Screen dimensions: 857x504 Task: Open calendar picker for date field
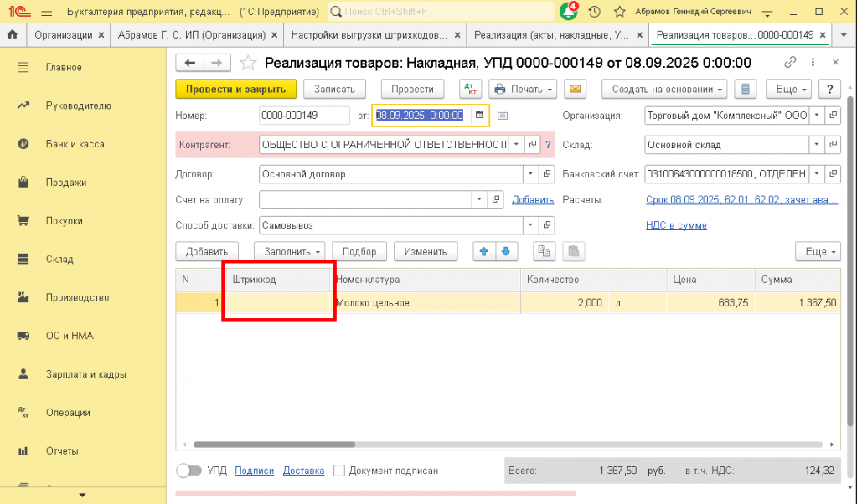[479, 116]
